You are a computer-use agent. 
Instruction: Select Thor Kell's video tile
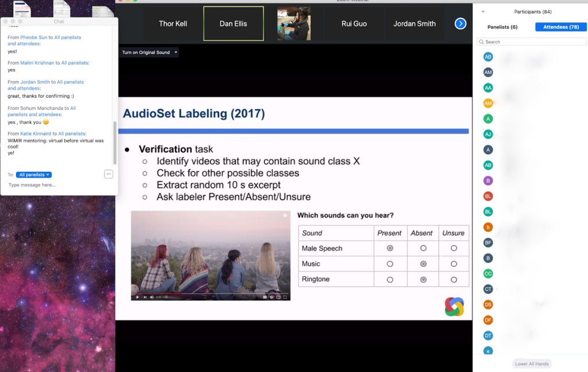click(x=173, y=24)
